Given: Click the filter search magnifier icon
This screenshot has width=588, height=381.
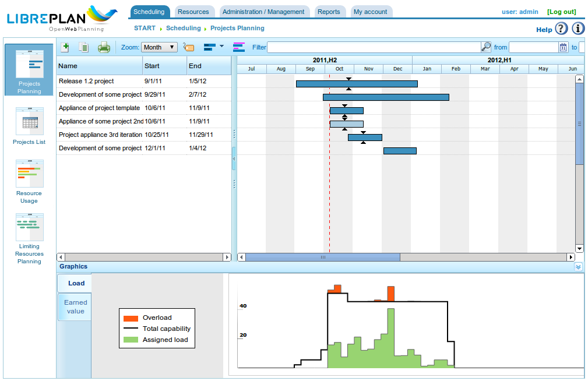Looking at the screenshot, I should [x=486, y=47].
